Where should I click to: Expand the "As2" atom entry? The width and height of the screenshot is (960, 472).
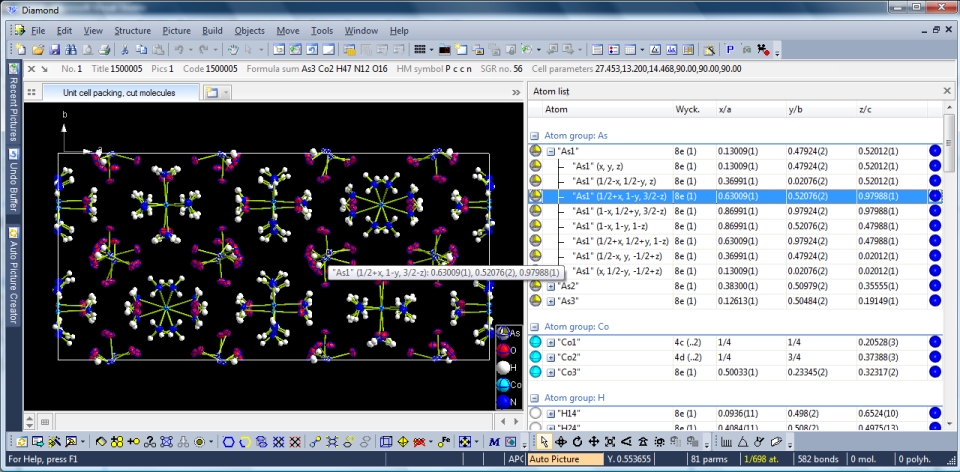tap(550, 286)
